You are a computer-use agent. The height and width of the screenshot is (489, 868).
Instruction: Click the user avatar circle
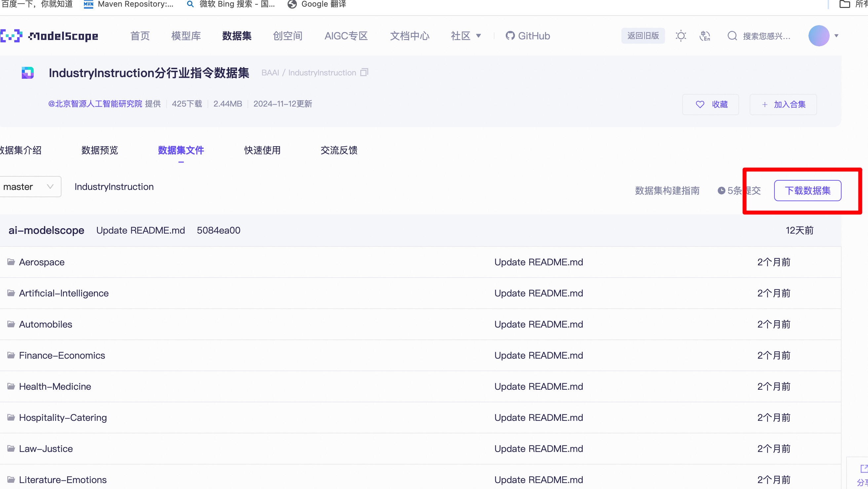pyautogui.click(x=818, y=36)
